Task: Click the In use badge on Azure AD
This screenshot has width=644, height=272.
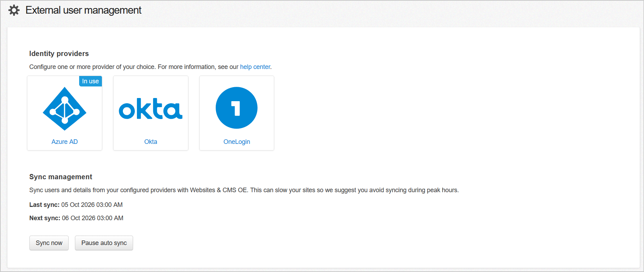Action: [90, 81]
